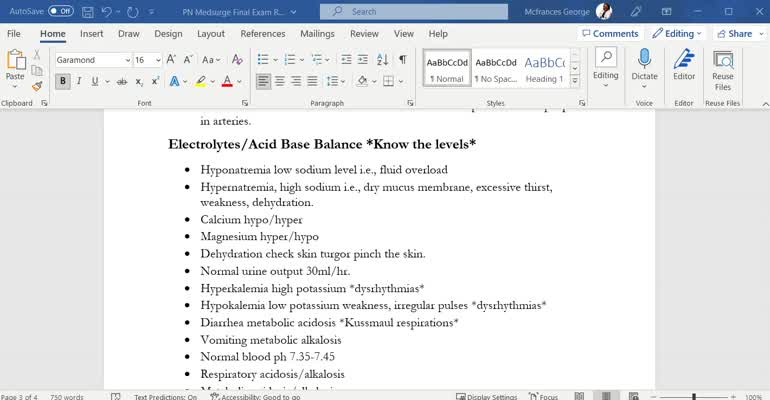Clear all formatting from selection
Screen dimensions: 770x400
pyautogui.click(x=237, y=60)
